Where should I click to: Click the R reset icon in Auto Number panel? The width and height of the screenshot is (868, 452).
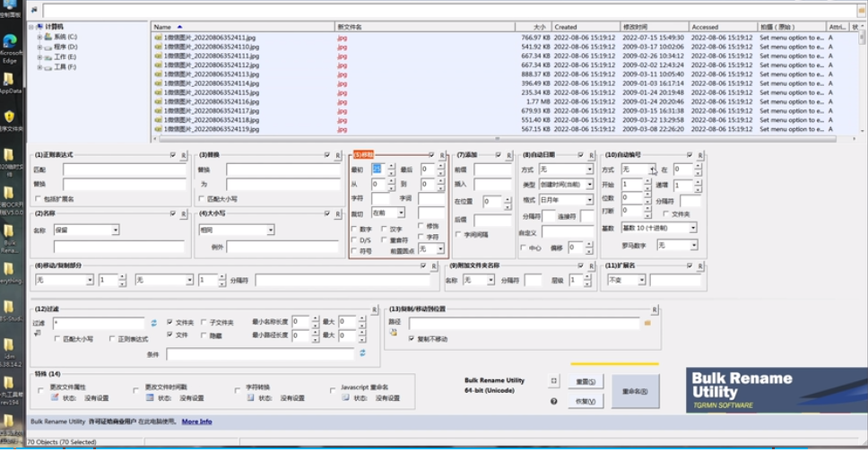[700, 155]
